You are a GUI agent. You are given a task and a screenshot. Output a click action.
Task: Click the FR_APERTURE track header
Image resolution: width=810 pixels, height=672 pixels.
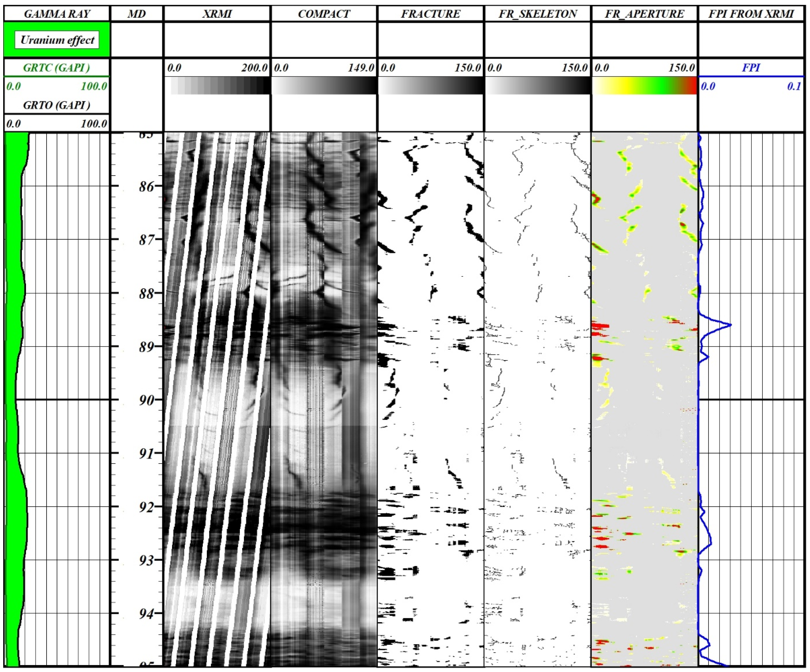644,14
